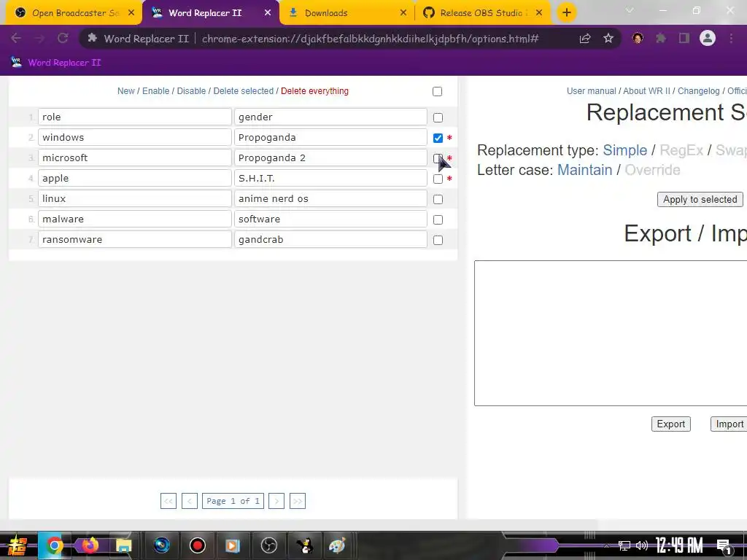Launch Firefox from the taskbar
Screen dimensions: 747x560
tap(90, 545)
